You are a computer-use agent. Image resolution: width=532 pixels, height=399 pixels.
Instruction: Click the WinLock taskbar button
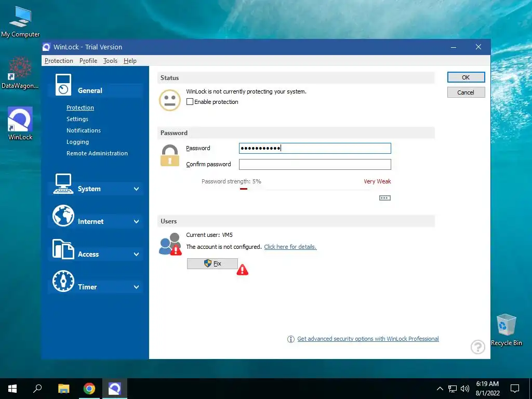click(115, 389)
